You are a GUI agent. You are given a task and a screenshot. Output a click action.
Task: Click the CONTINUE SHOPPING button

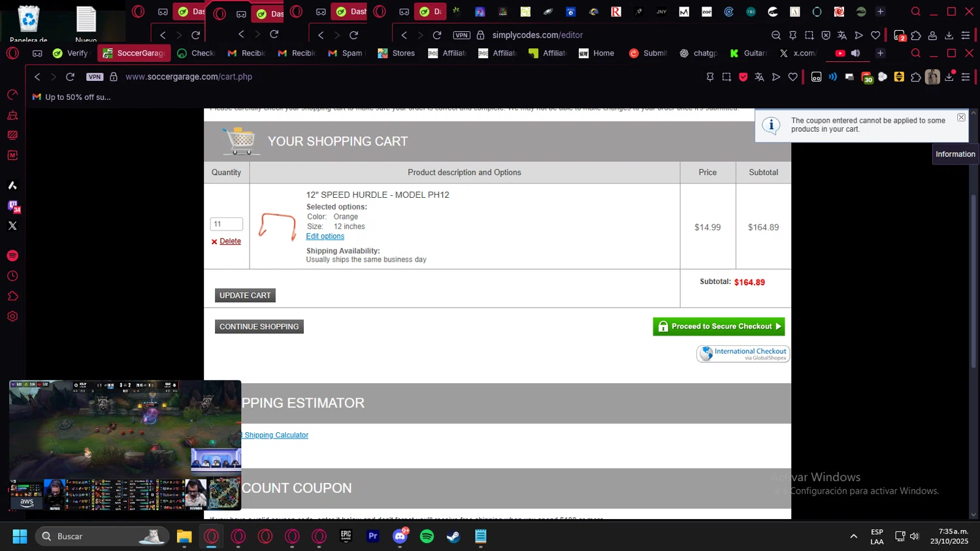pyautogui.click(x=259, y=326)
